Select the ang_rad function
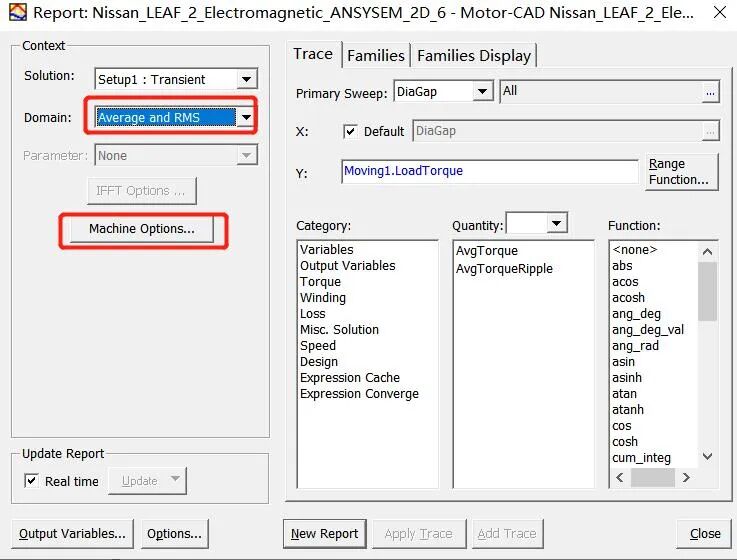This screenshot has width=737, height=560. point(635,346)
